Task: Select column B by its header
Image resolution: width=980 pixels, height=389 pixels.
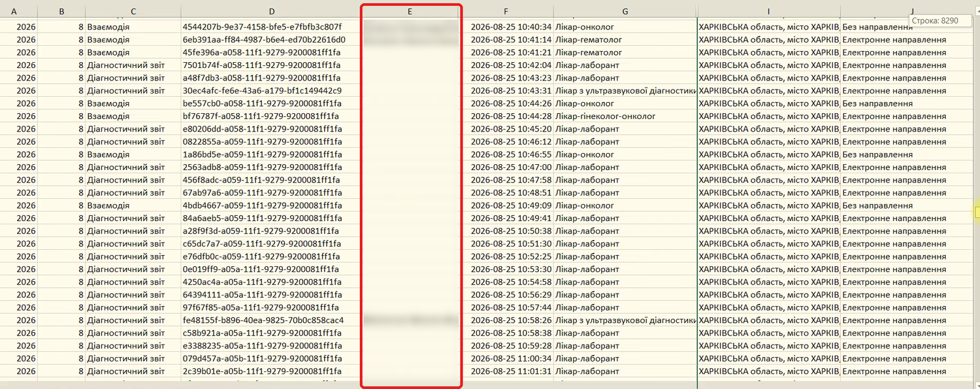Action: (x=61, y=11)
